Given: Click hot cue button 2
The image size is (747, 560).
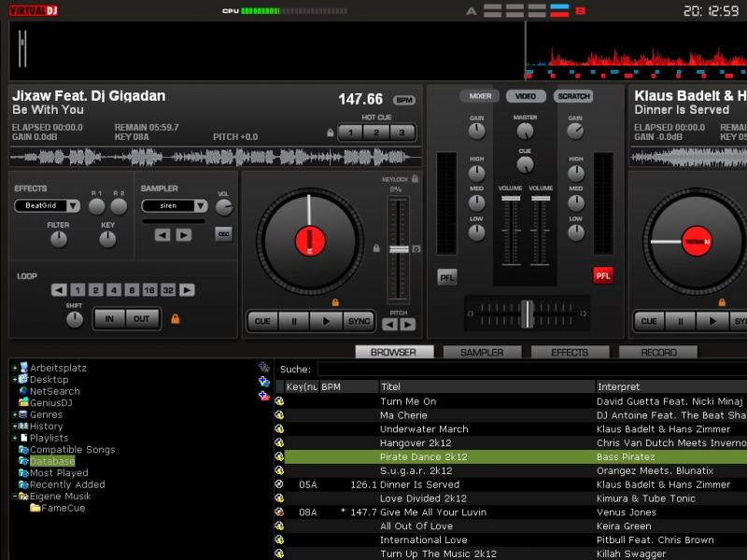Looking at the screenshot, I should 376,133.
